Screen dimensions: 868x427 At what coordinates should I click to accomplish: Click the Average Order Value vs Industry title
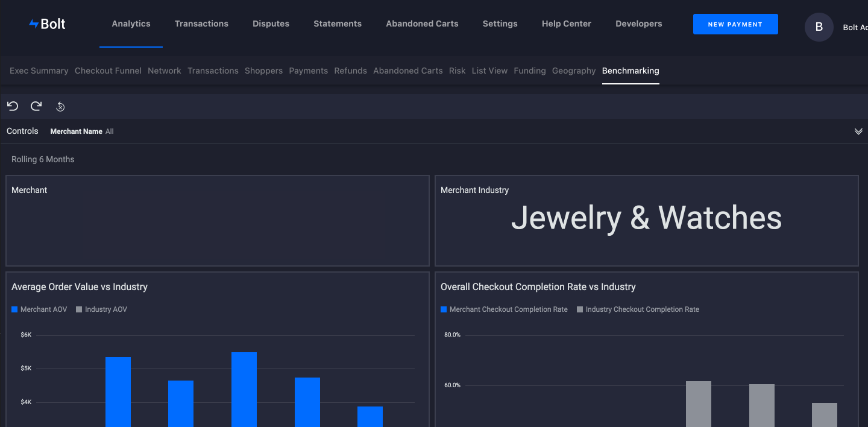pos(80,287)
